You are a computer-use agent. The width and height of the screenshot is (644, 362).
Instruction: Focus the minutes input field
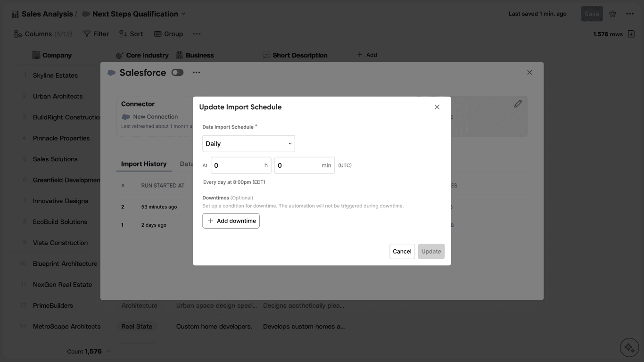305,165
